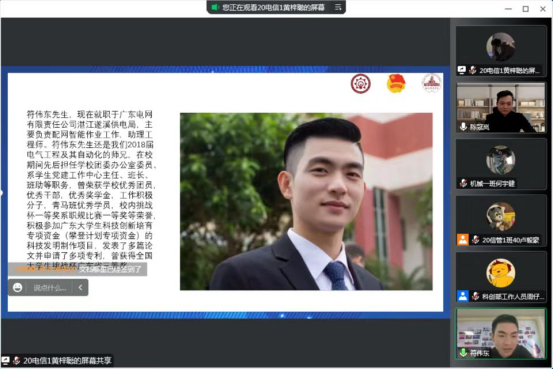Minimize the meeting window
553x369 pixels.
tap(508, 9)
